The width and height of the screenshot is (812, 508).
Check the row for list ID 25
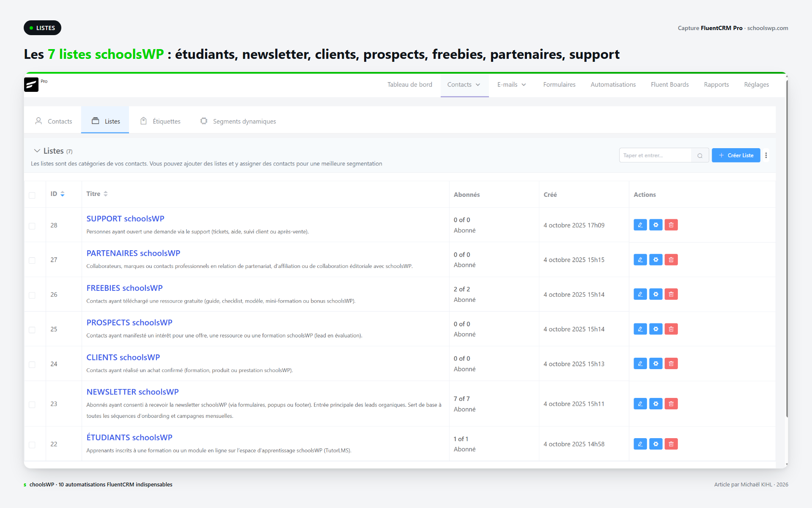click(32, 330)
